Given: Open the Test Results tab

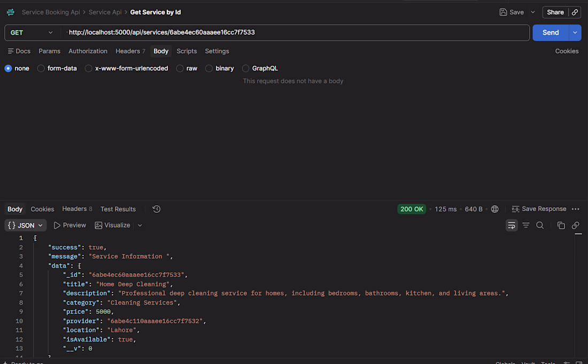Looking at the screenshot, I should click(x=118, y=209).
